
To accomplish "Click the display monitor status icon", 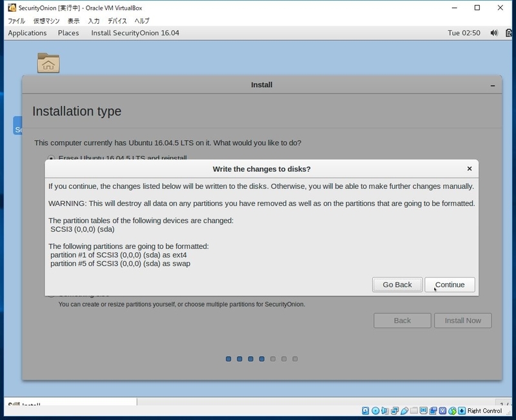I will (424, 410).
